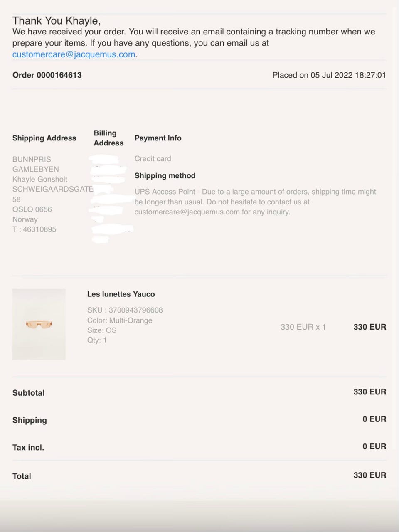Click the Color: Multi-Orange line
Screen dimensions: 399x532
point(120,320)
